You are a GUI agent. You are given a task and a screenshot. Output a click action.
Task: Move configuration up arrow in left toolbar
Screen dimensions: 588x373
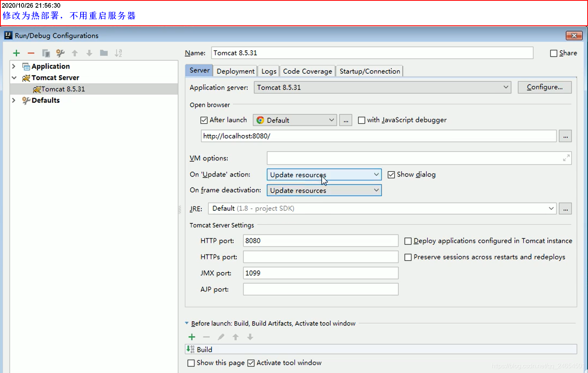coord(75,53)
